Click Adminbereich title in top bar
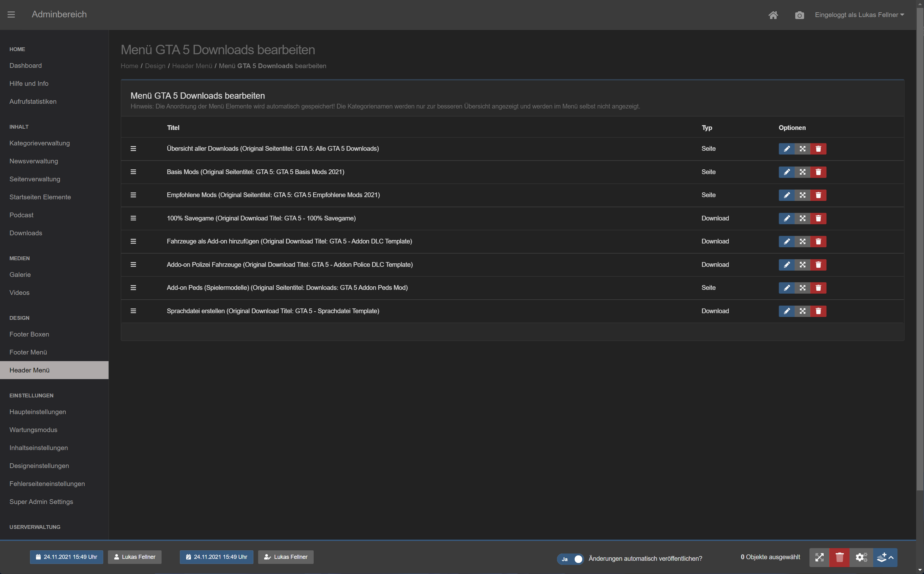This screenshot has width=924, height=574. pos(59,15)
